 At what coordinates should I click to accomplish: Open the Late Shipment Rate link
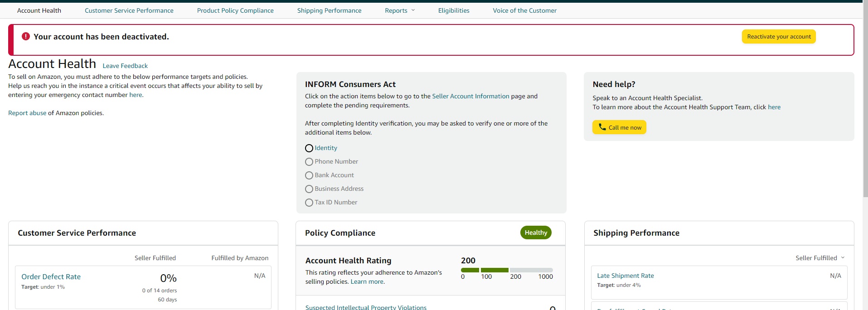pyautogui.click(x=626, y=276)
